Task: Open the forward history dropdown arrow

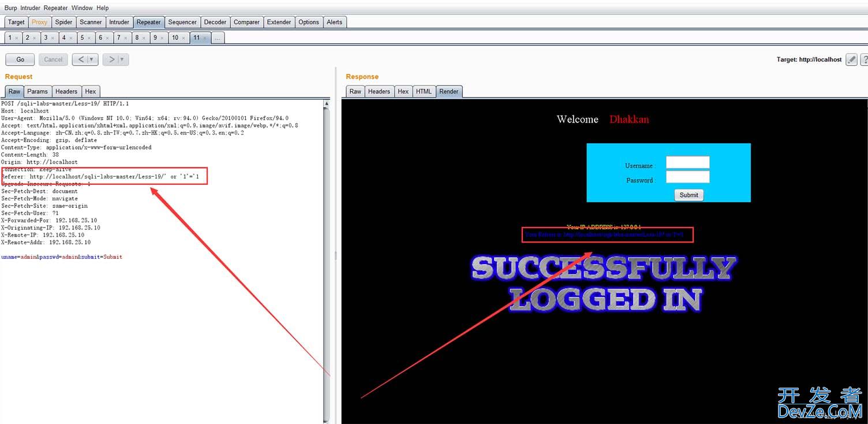Action: (x=122, y=59)
